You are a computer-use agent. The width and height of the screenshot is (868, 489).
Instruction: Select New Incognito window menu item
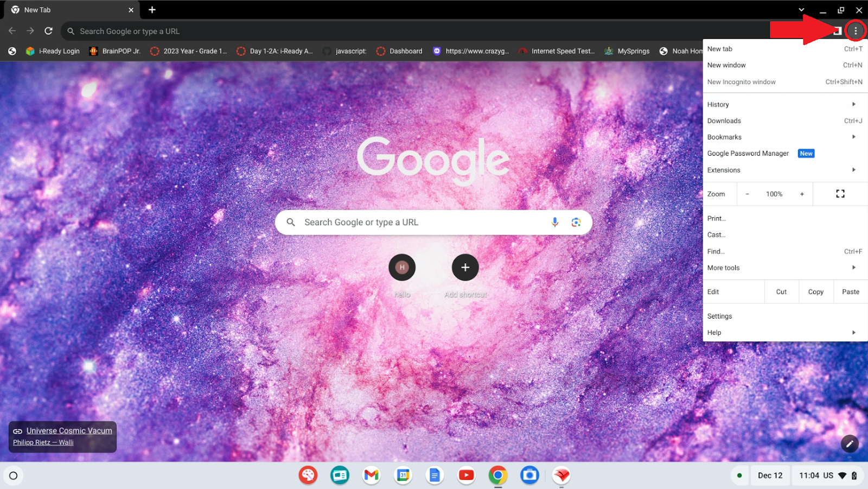(x=741, y=82)
